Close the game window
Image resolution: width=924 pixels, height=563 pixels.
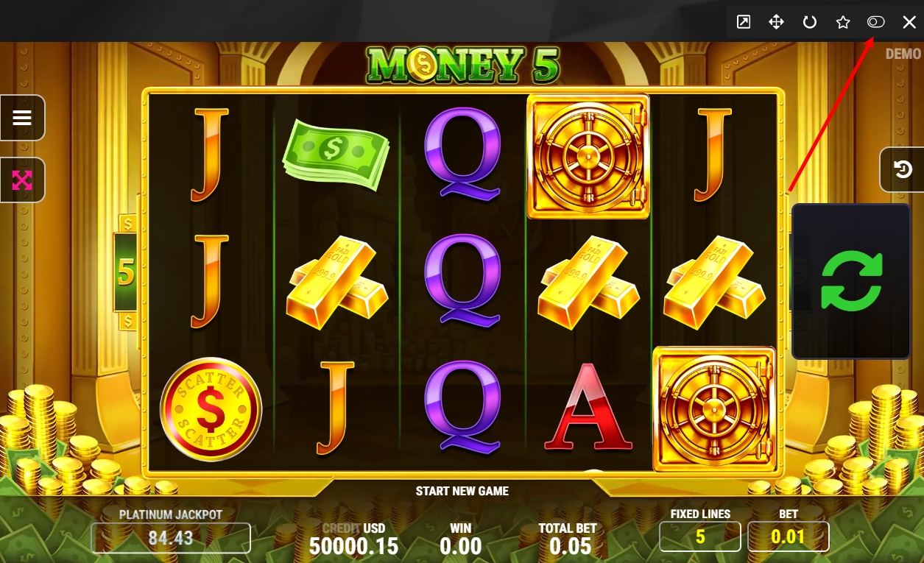click(909, 22)
